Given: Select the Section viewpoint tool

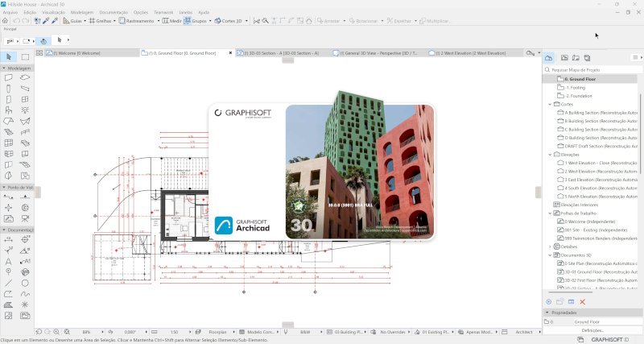Looking at the screenshot, I should tap(8, 197).
